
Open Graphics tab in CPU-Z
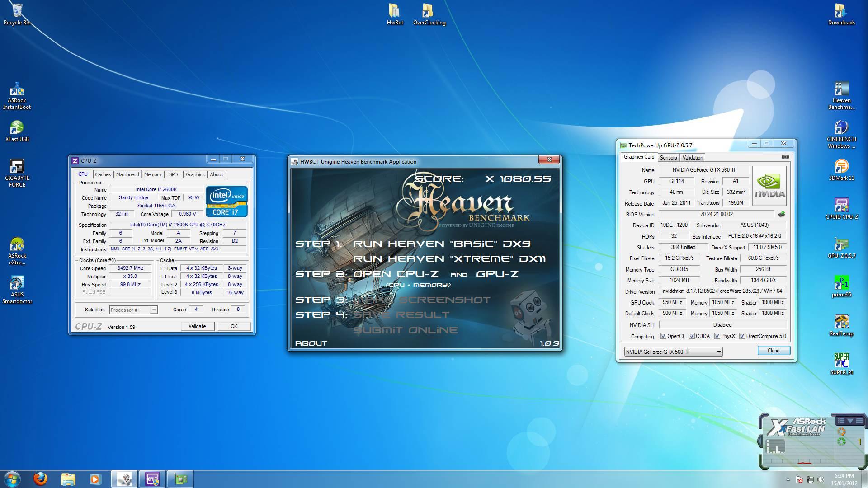click(x=195, y=174)
